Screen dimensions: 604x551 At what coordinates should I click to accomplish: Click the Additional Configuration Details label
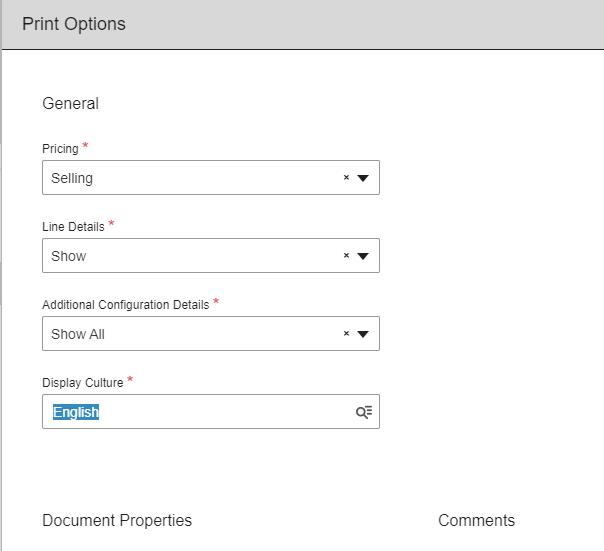click(125, 305)
